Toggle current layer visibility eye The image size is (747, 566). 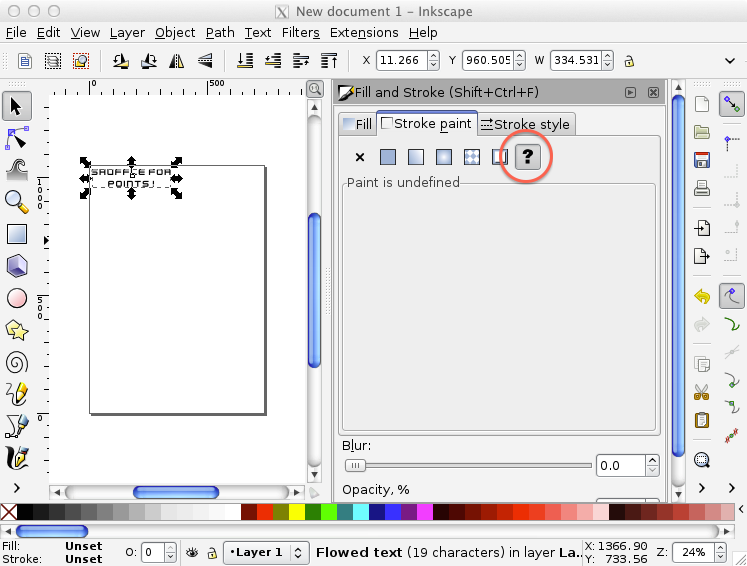point(193,552)
